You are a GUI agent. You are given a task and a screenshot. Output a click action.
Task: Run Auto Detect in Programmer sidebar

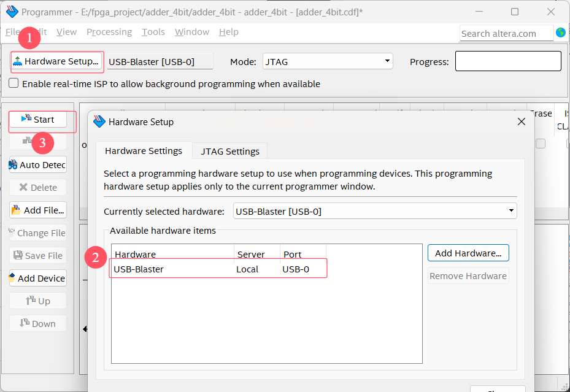coord(38,165)
